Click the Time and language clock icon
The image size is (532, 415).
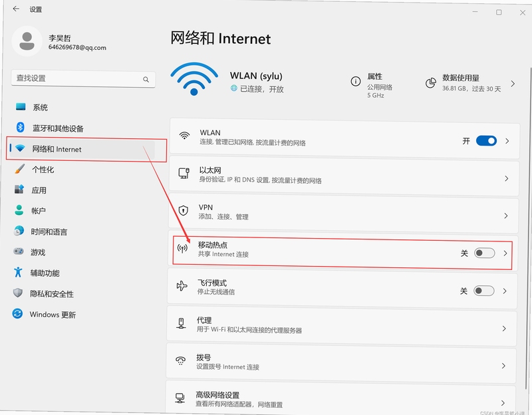[19, 231]
